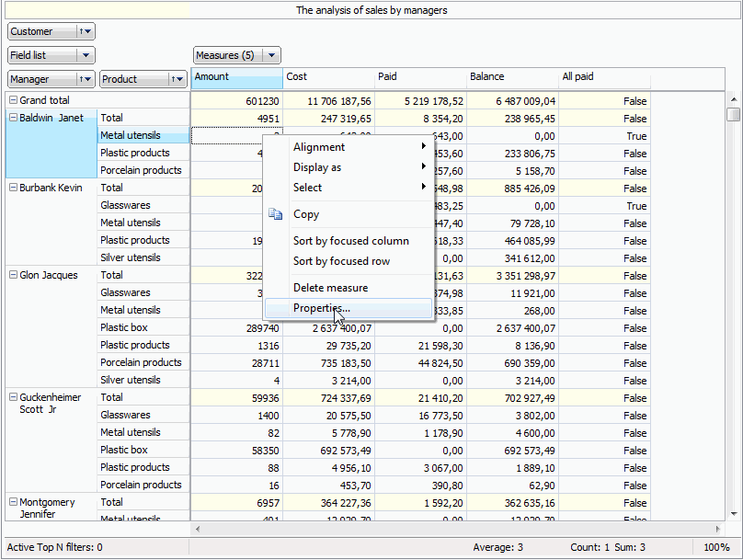Select the balance cell 362 635,16
Image resolution: width=743 pixels, height=560 pixels.
[x=513, y=503]
